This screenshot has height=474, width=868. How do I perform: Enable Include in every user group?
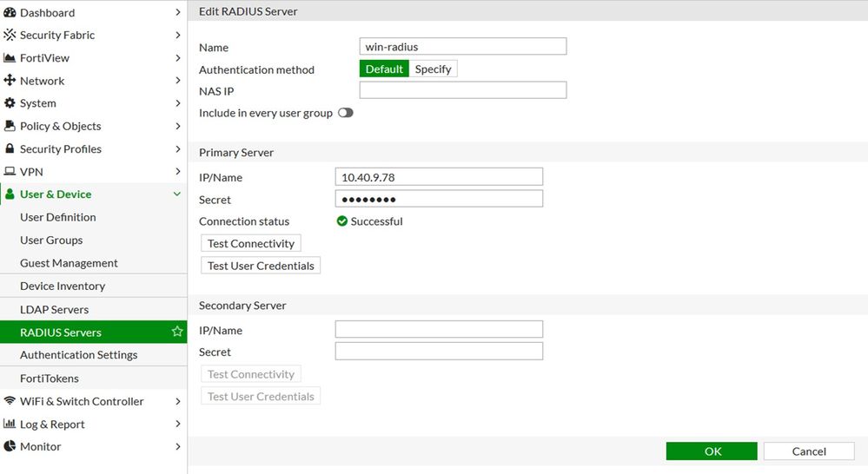click(346, 113)
